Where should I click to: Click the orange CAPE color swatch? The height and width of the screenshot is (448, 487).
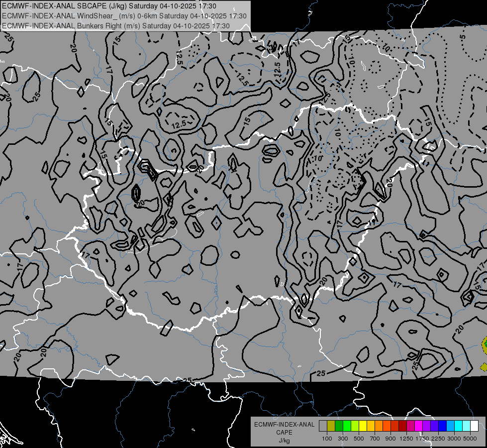(379, 426)
